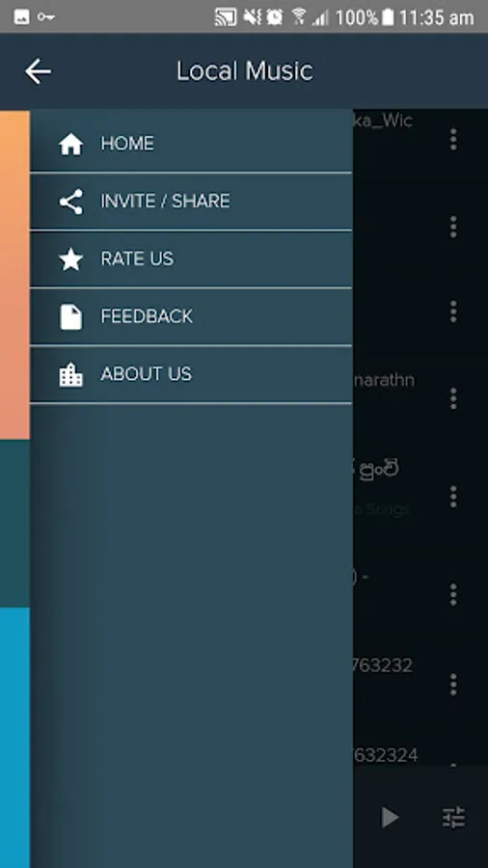The height and width of the screenshot is (868, 488).
Task: Open options for Sinhala පුංචි track
Action: 453,497
